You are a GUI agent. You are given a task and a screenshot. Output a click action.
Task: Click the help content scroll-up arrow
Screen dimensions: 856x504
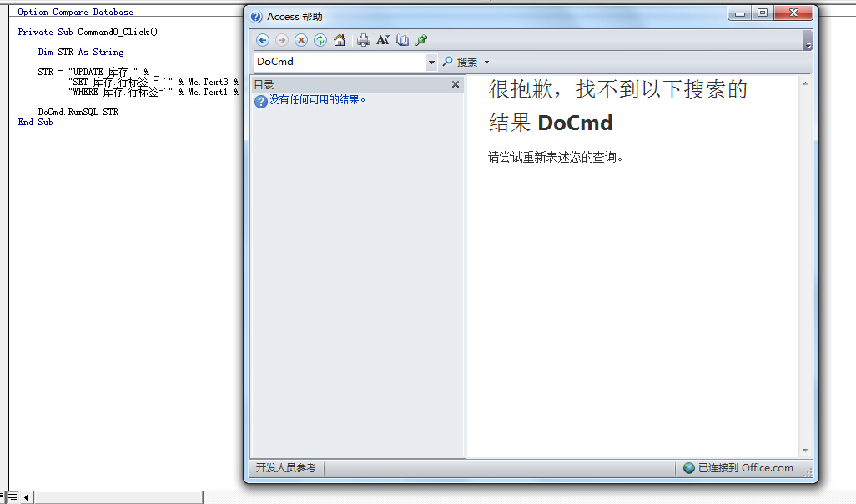[805, 83]
